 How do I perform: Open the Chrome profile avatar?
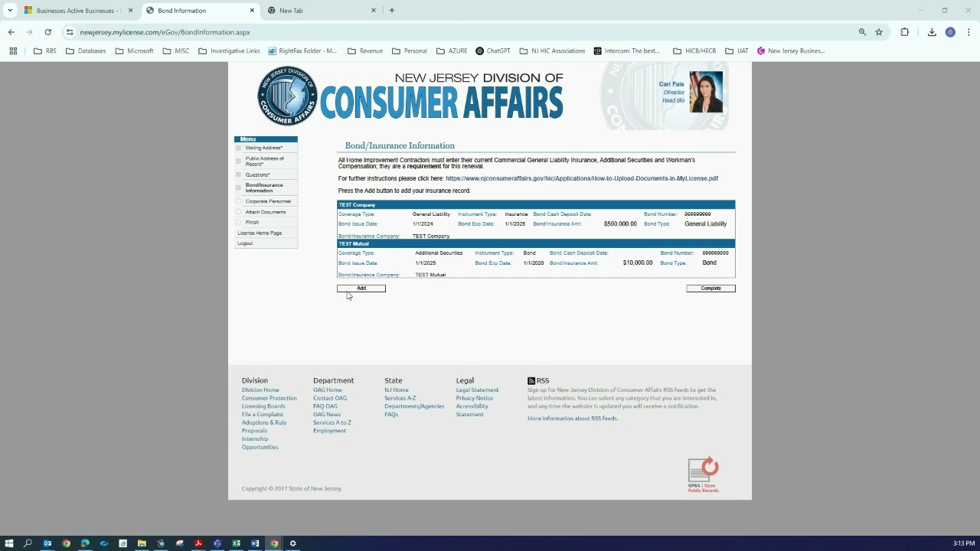pyautogui.click(x=950, y=32)
